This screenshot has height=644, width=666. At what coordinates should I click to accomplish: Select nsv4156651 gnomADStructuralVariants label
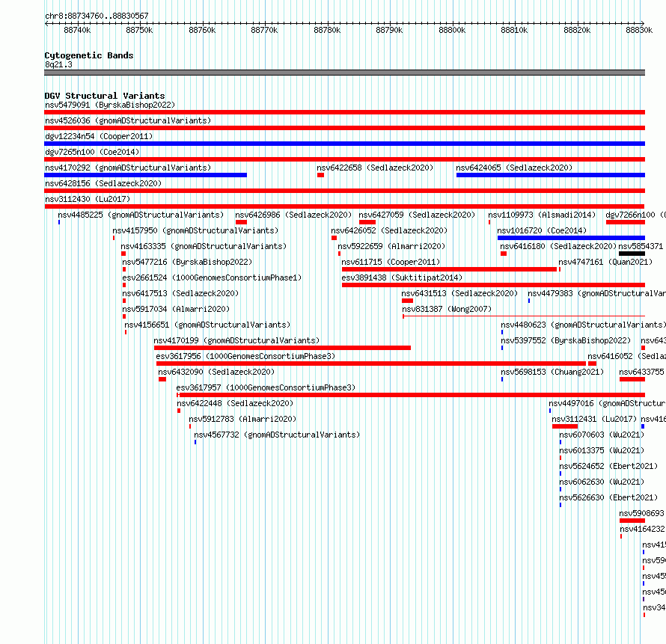coord(207,325)
